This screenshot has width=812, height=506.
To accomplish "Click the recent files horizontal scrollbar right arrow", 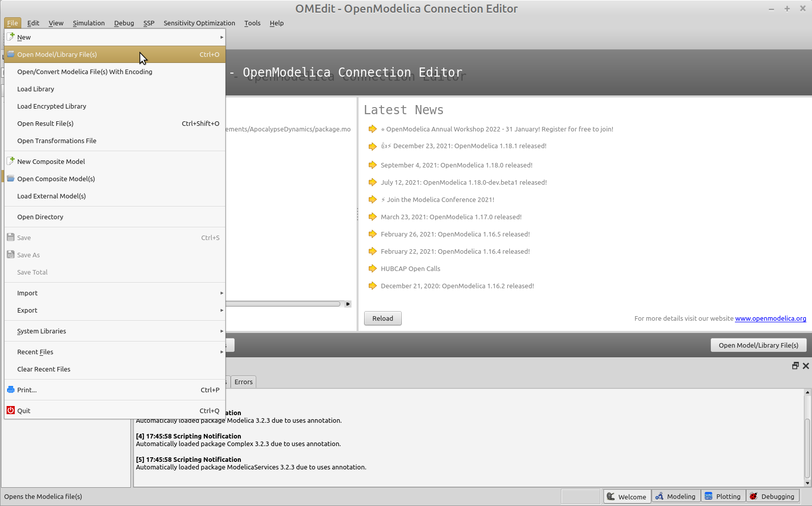I will [347, 304].
